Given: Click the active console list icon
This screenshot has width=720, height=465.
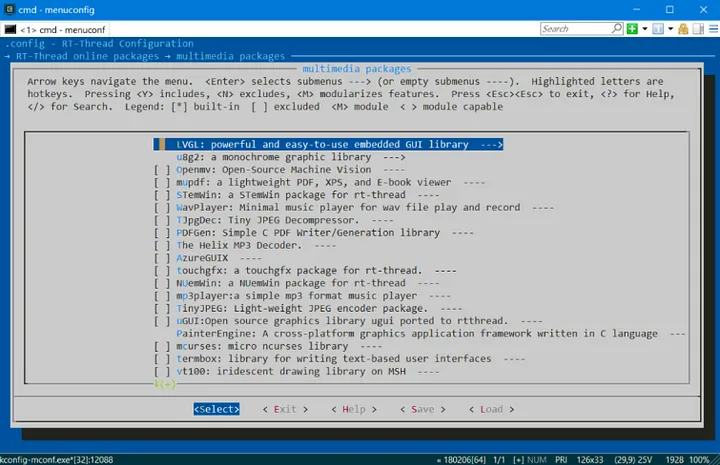Looking at the screenshot, I should pyautogui.click(x=658, y=29).
